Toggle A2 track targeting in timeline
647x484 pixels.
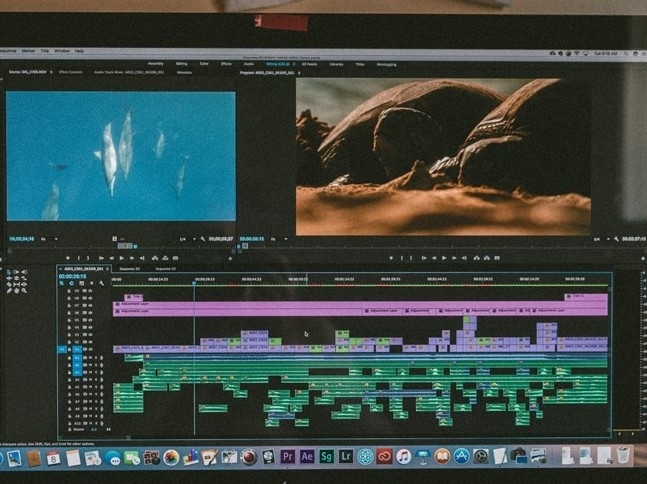pos(77,366)
